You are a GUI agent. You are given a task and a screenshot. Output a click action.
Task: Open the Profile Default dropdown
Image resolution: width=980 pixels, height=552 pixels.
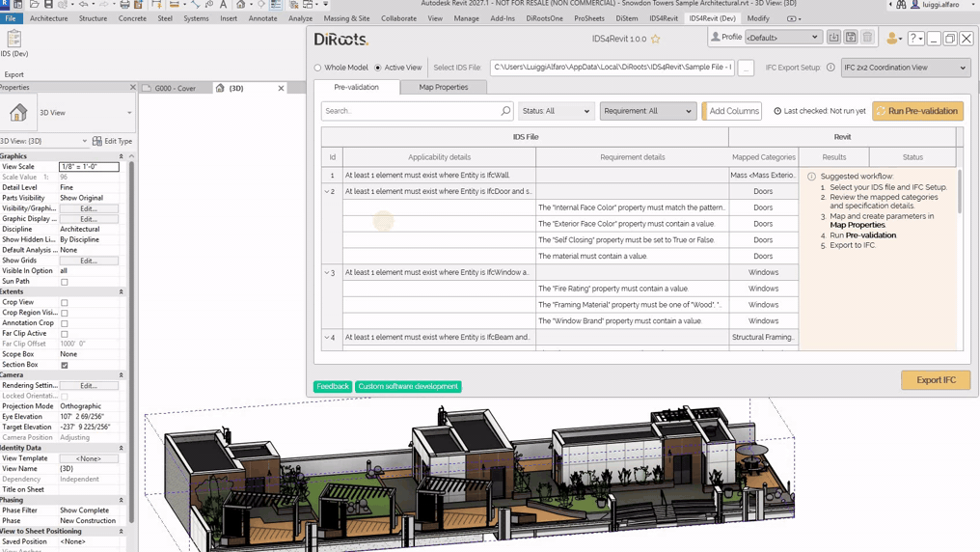tap(782, 38)
